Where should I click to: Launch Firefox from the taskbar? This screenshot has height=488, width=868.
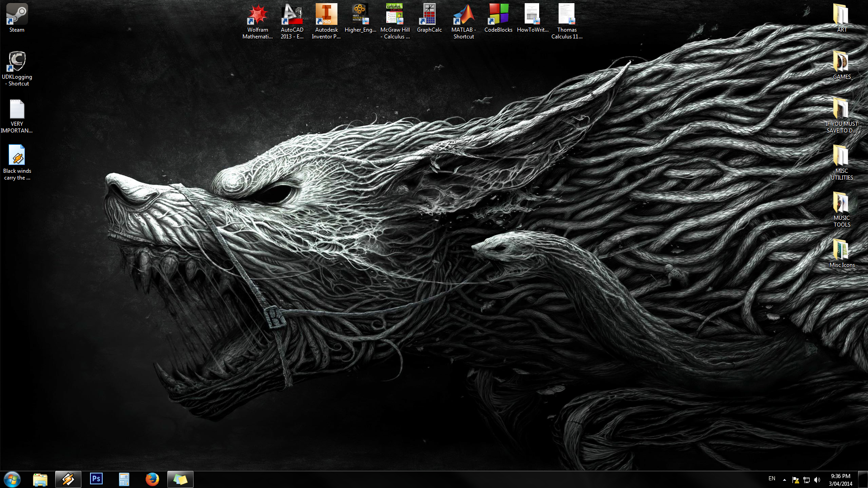click(x=152, y=479)
